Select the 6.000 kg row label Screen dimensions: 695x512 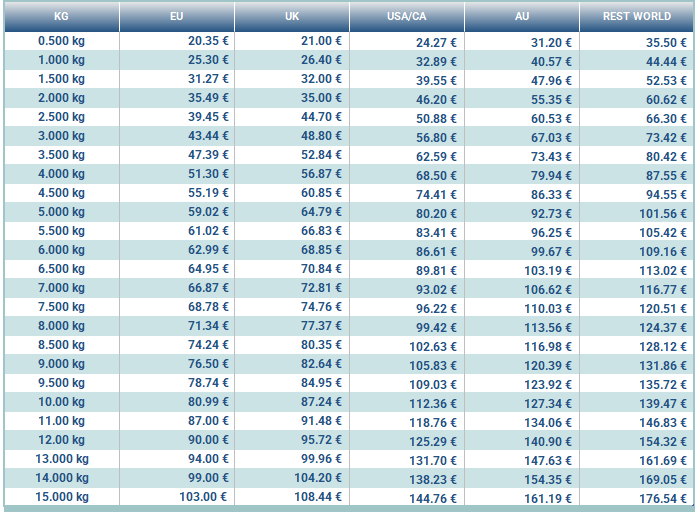(62, 250)
